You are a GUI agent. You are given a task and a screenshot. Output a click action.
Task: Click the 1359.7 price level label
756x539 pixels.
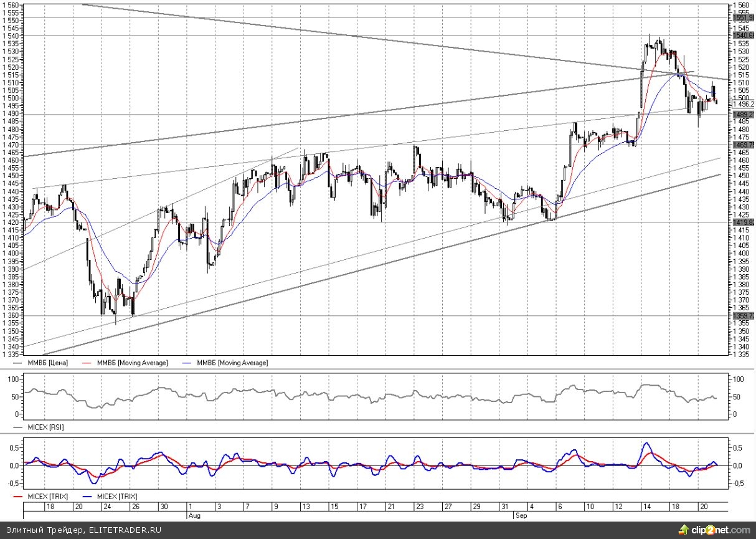click(742, 315)
